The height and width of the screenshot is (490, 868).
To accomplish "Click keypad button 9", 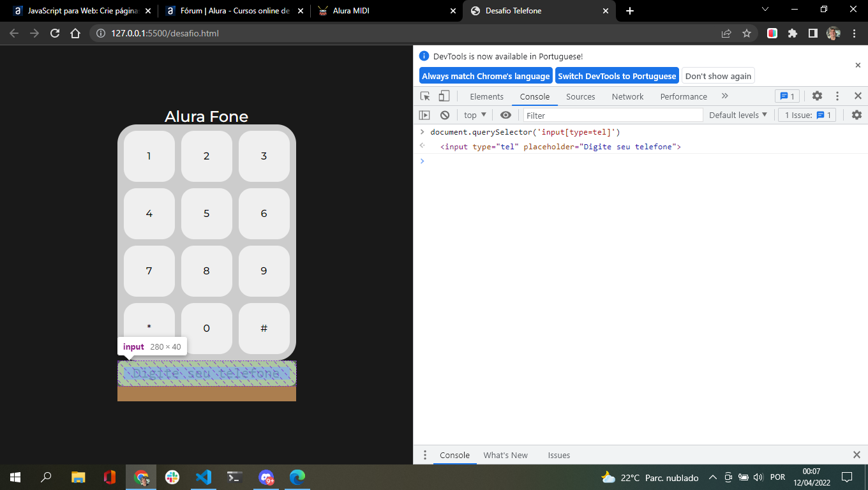I will tap(264, 271).
